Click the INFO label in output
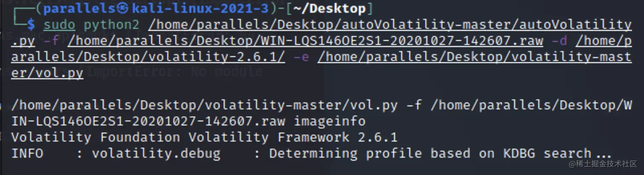Image resolution: width=644 pixels, height=175 pixels. pos(27,153)
